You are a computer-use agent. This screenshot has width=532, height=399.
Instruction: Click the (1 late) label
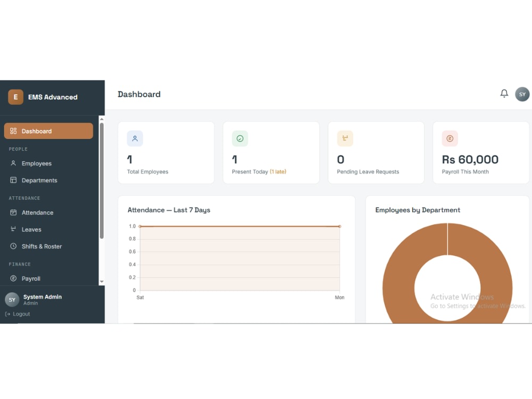coord(278,172)
